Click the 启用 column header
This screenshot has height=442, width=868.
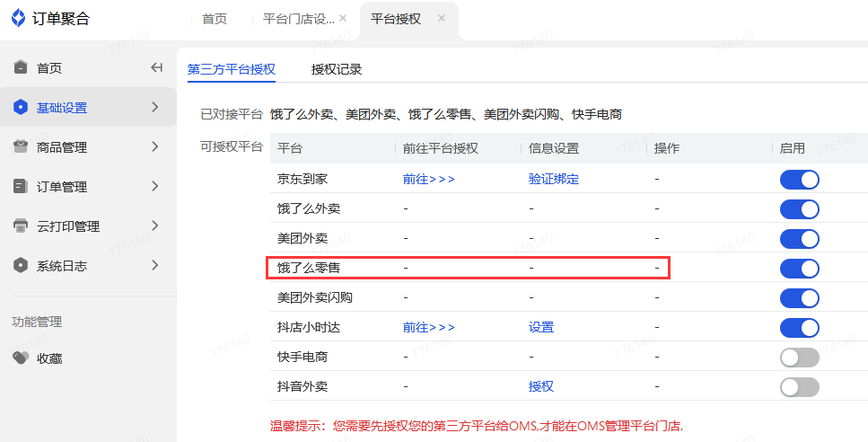(x=793, y=148)
